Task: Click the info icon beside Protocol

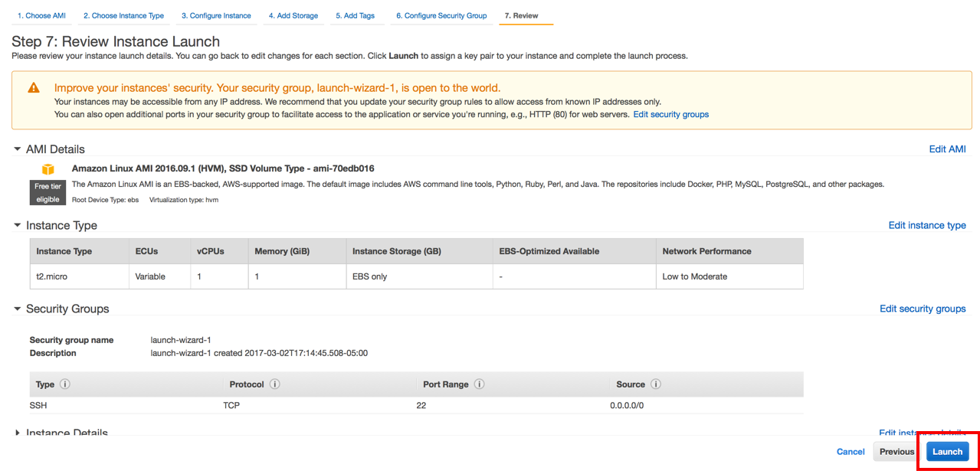Action: (x=274, y=384)
